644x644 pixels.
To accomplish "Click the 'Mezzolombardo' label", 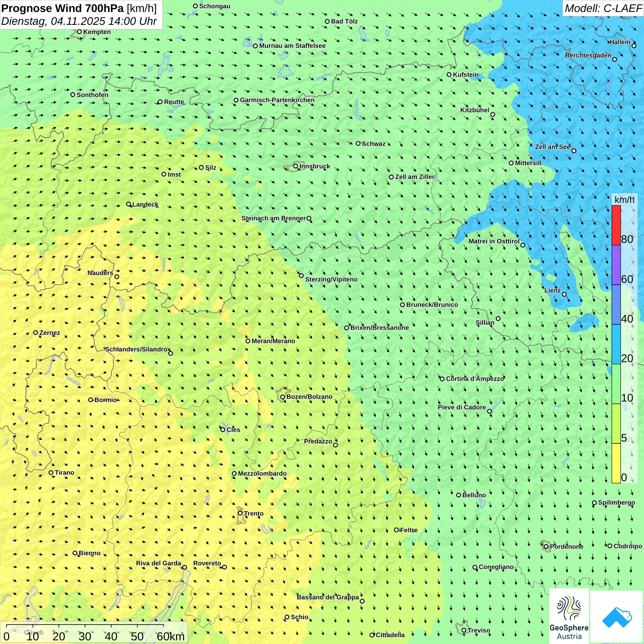I will pos(262,473).
